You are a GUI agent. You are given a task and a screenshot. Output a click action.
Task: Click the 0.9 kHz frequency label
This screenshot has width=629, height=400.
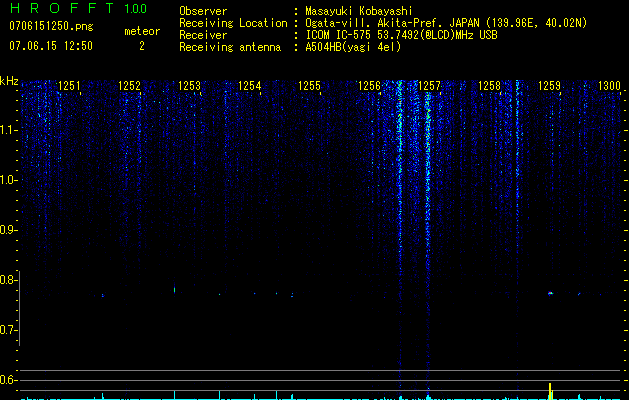pyautogui.click(x=7, y=230)
